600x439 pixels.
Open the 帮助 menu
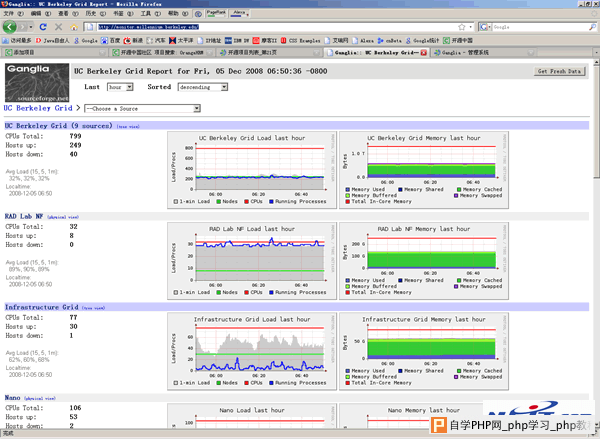coord(178,13)
